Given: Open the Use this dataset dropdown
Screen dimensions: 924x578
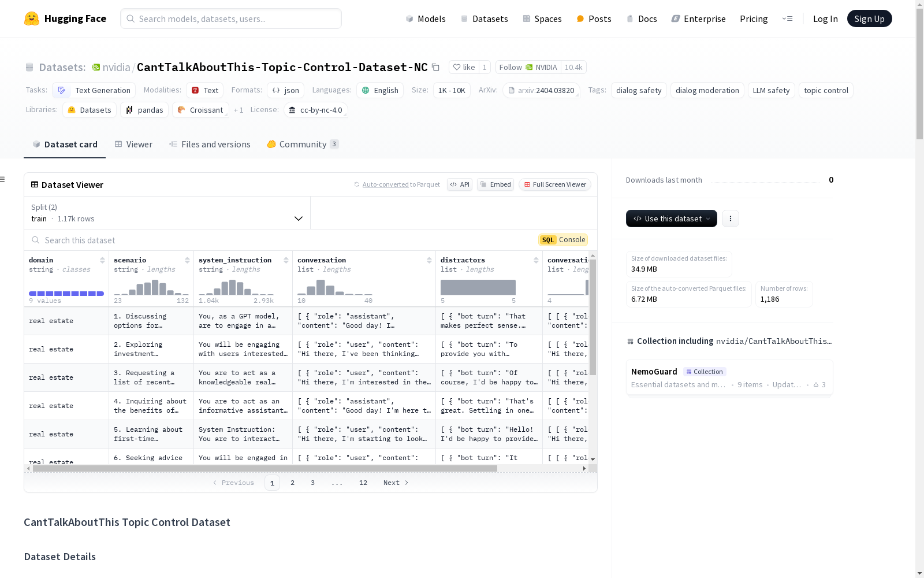Looking at the screenshot, I should (672, 218).
